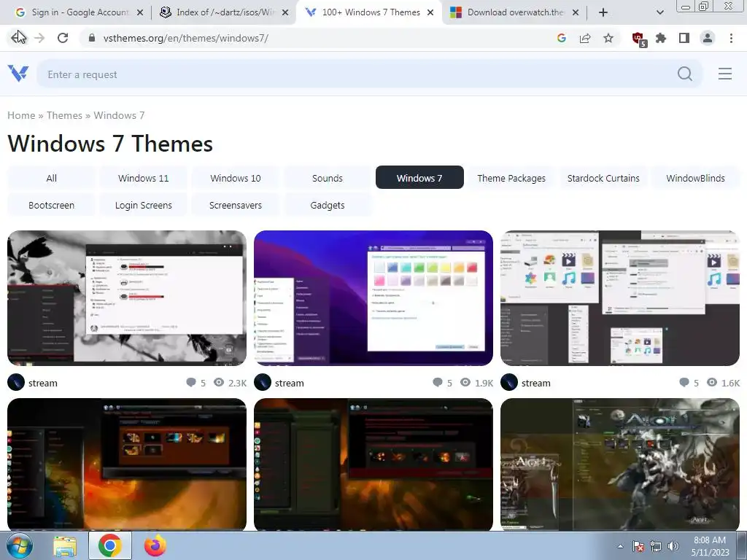The width and height of the screenshot is (747, 560).
Task: Click author 'stream' under the purple theme
Action: [289, 383]
